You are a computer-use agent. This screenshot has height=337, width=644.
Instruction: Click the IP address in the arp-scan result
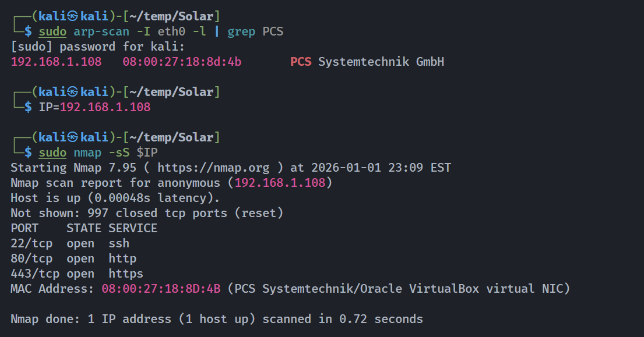coord(56,62)
